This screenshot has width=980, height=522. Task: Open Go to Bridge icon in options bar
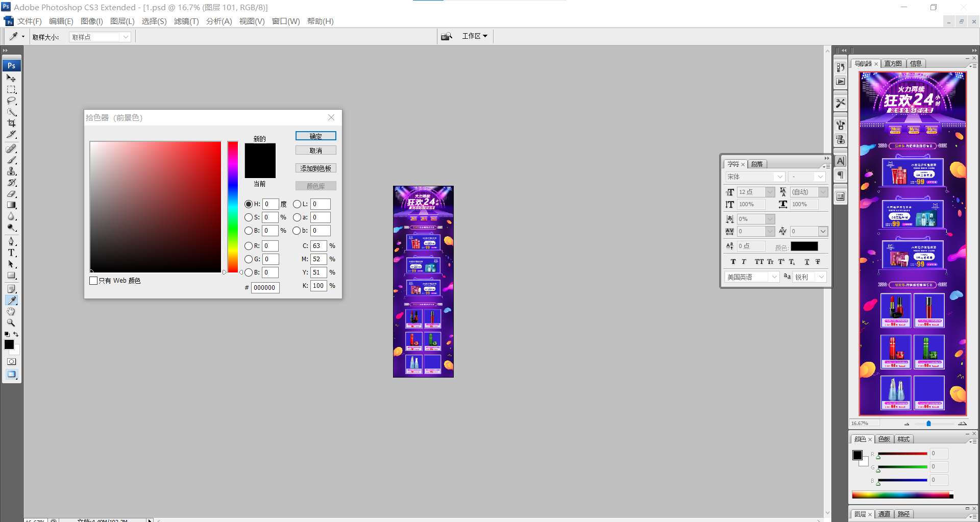[447, 36]
